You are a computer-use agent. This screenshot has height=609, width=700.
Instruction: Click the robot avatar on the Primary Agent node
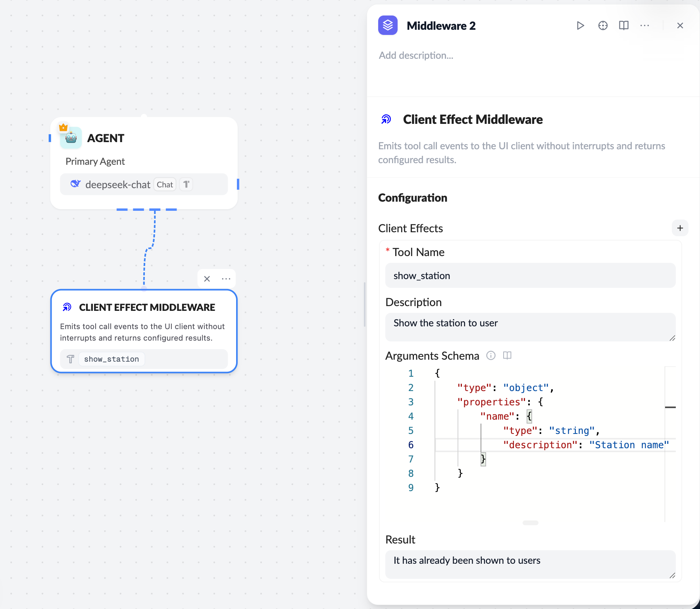tap(71, 138)
